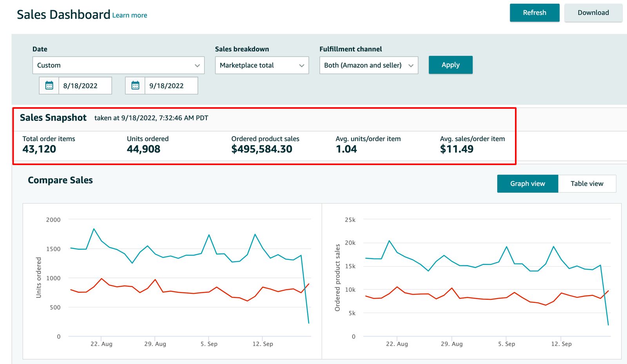Click the Avg. sales/order item value $11.49
Viewport: 627px width, 364px height.
pyautogui.click(x=457, y=149)
